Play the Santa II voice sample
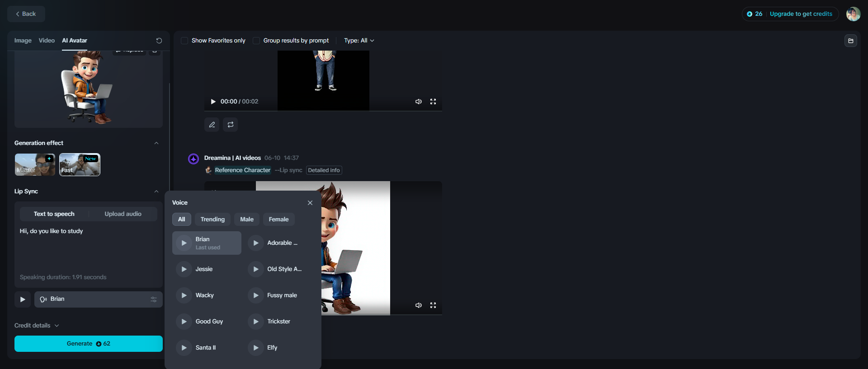Viewport: 868px width, 369px height. point(184,348)
